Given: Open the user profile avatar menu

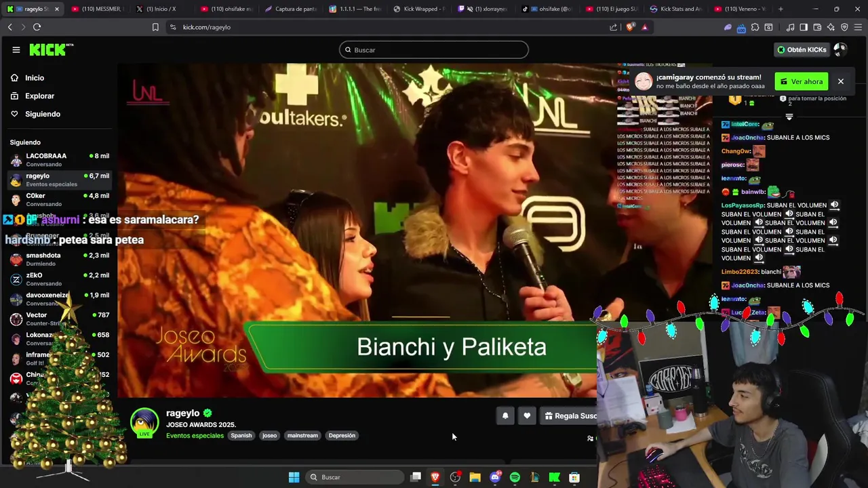Looking at the screenshot, I should (840, 49).
